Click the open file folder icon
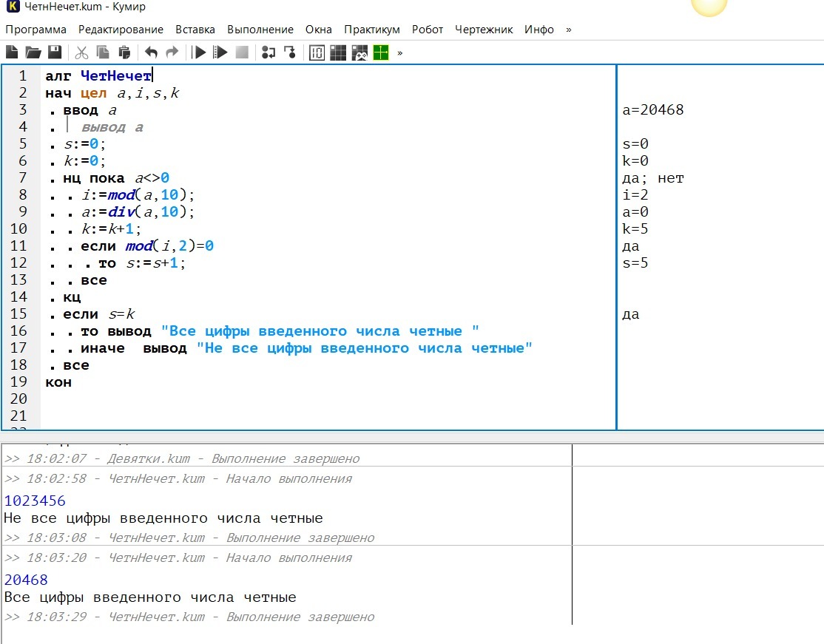This screenshot has width=824, height=644. tap(33, 52)
